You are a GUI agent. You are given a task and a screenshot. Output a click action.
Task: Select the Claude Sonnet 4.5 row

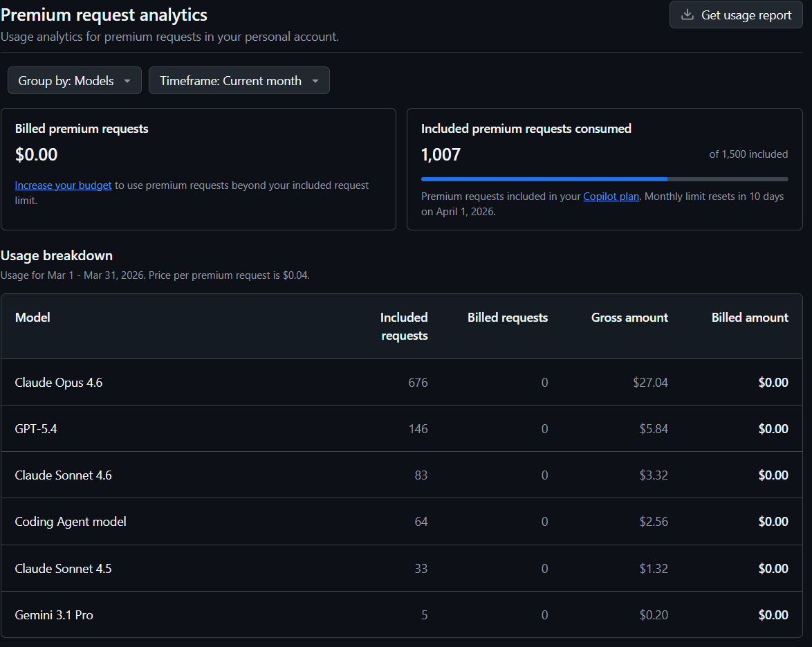(x=63, y=569)
